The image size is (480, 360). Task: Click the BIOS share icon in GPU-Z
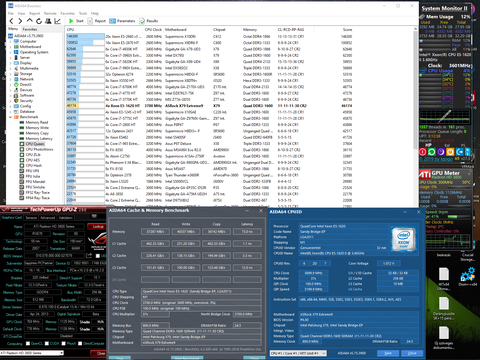click(x=89, y=256)
